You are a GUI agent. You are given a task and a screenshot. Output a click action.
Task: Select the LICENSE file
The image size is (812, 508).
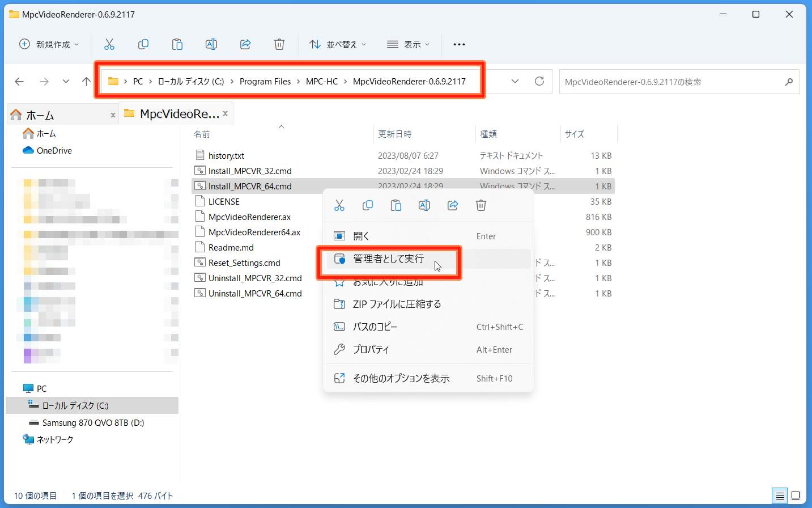point(224,202)
